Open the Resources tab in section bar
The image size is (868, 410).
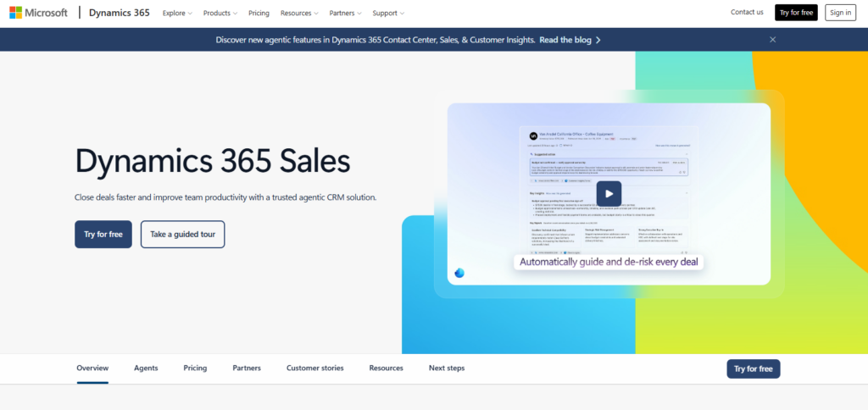point(387,368)
